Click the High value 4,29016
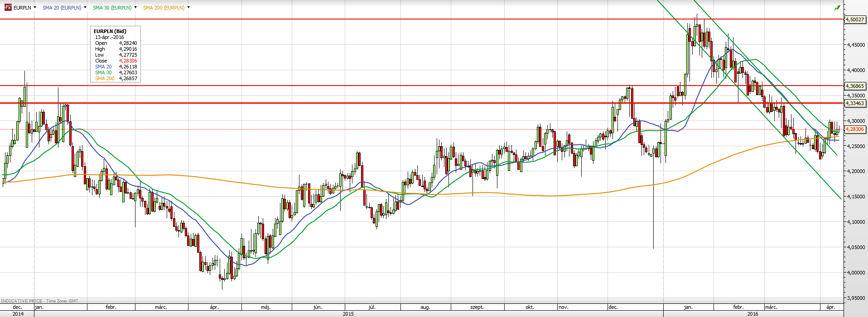This screenshot has width=868, height=317. click(x=128, y=49)
